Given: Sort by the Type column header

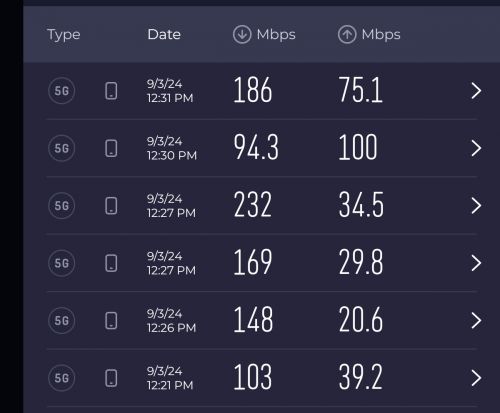Looking at the screenshot, I should pos(64,35).
